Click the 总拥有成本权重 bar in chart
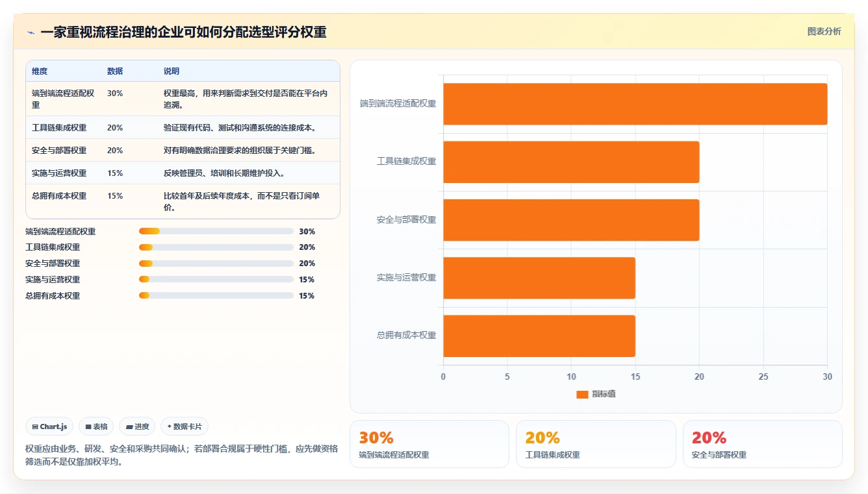Image resolution: width=868 pixels, height=494 pixels. click(x=539, y=336)
